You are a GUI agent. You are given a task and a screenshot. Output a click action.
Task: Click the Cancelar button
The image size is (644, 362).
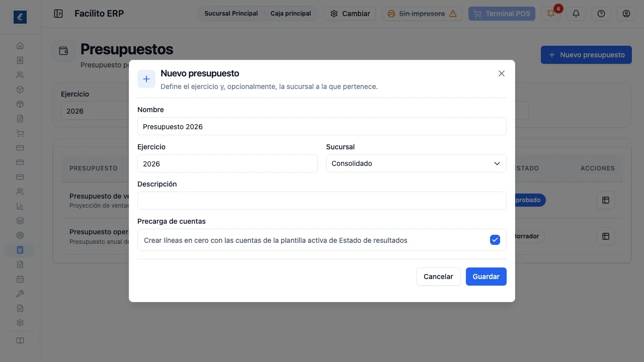438,277
